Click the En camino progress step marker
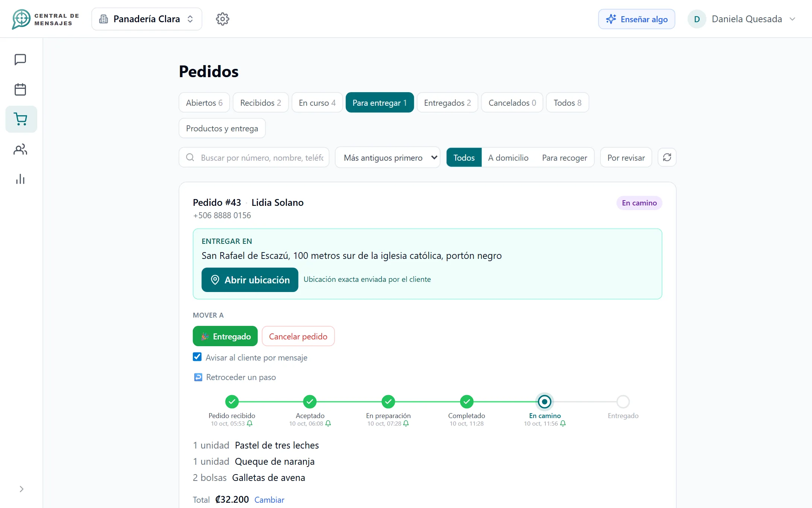 [x=544, y=402]
